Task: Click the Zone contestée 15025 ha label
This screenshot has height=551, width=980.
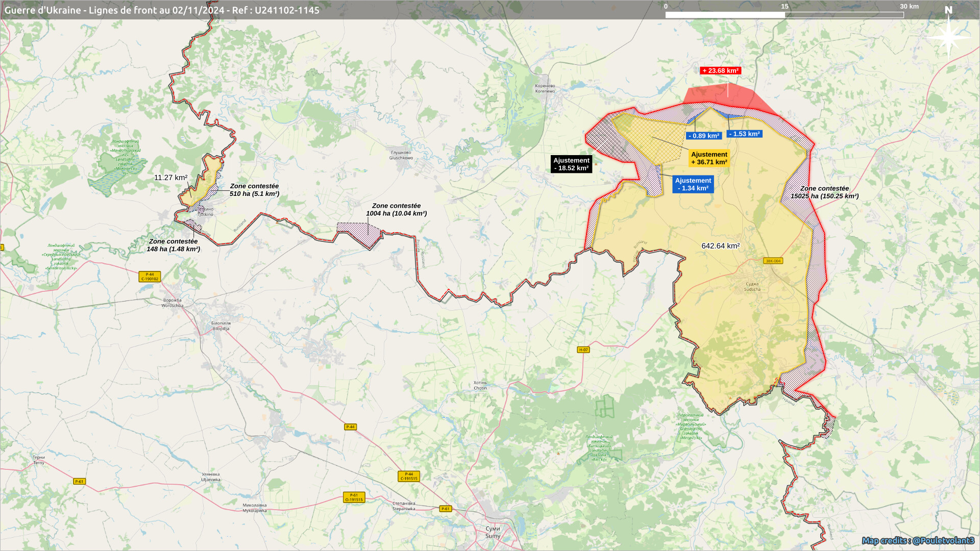Action: [x=824, y=192]
